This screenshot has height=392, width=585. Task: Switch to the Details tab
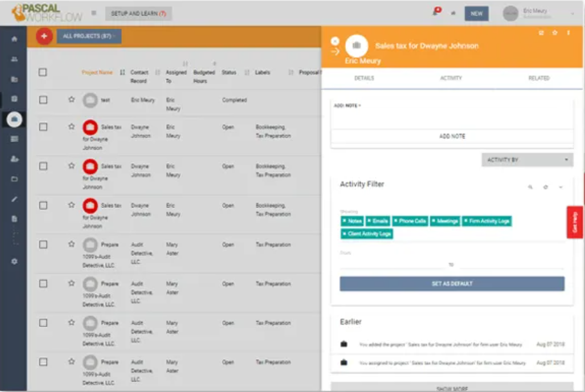(x=364, y=79)
